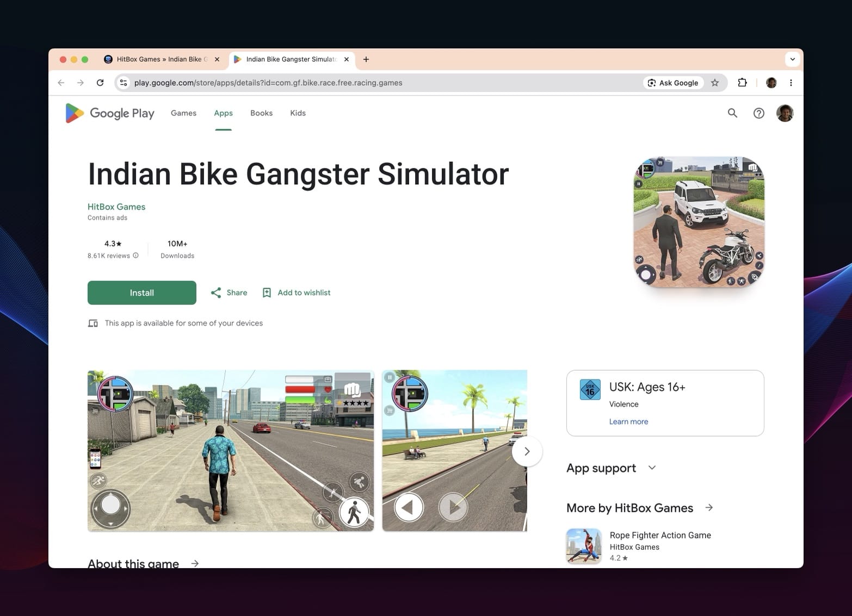
Task: Click the reviews info icon
Action: [136, 256]
